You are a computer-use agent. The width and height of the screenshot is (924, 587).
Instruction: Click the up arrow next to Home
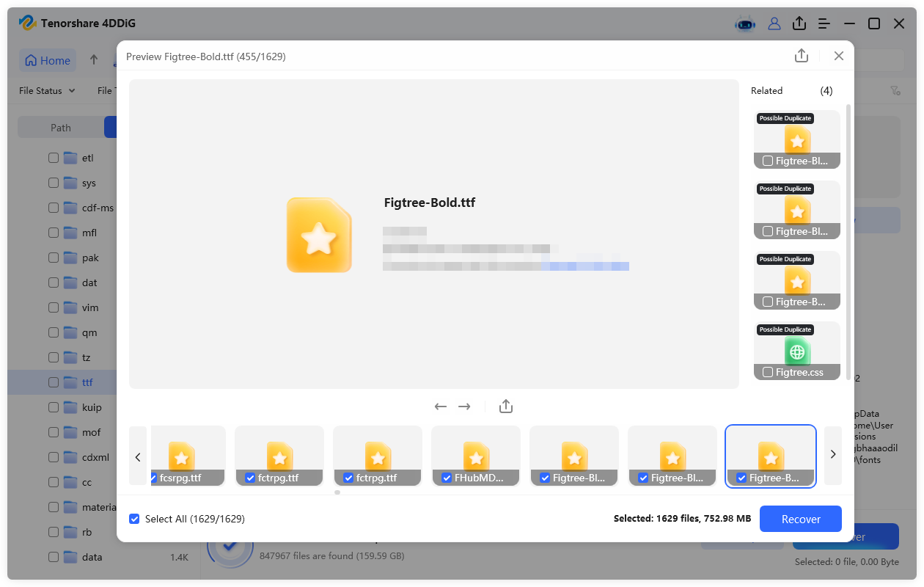click(x=94, y=60)
